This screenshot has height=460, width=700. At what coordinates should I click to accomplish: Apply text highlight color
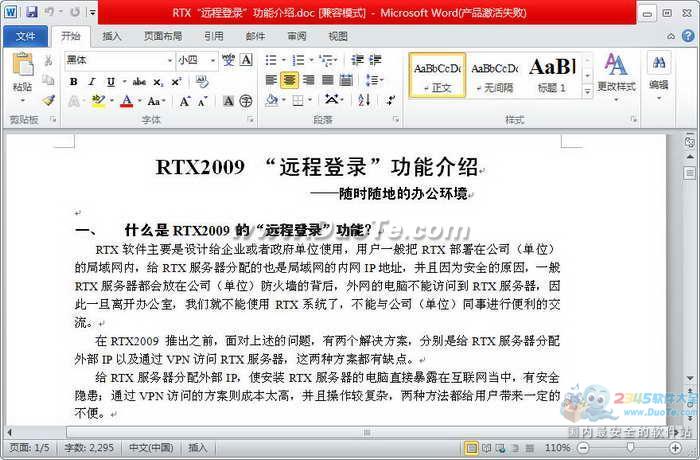98,101
